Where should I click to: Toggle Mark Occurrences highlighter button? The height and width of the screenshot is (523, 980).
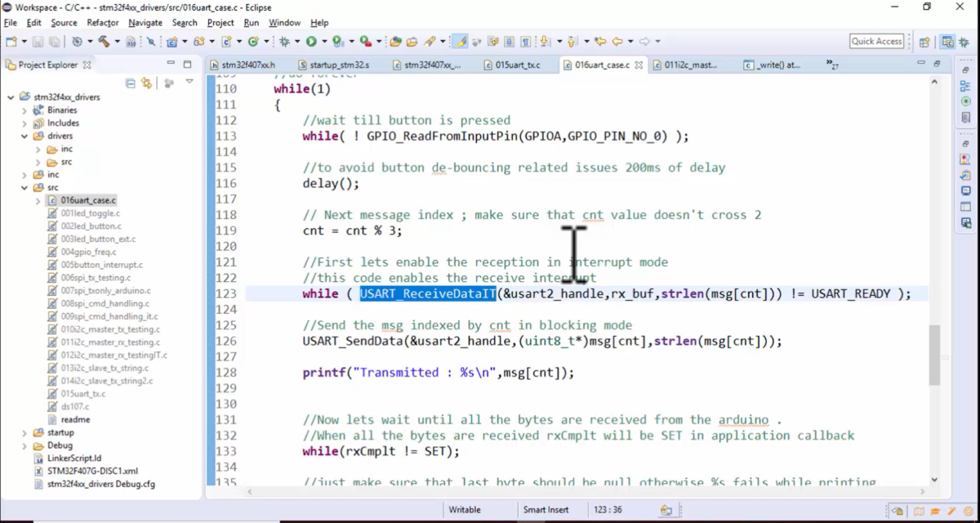460,42
